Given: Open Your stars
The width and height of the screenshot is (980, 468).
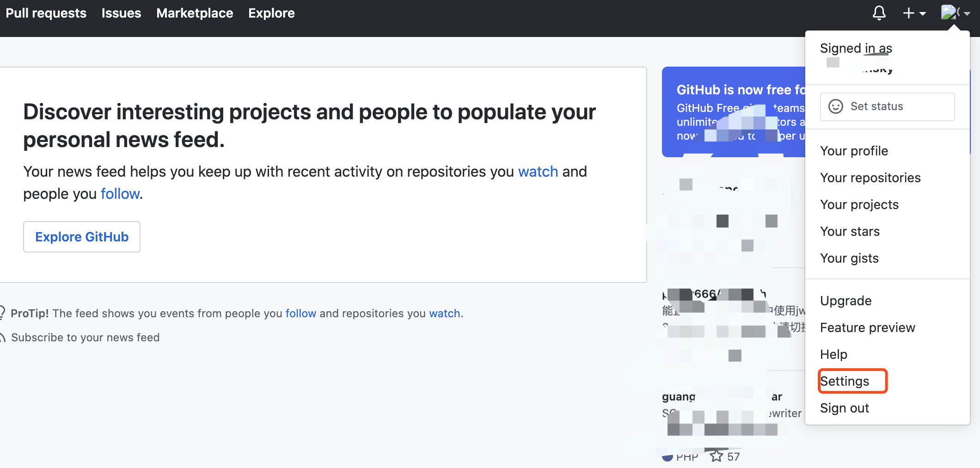Looking at the screenshot, I should coord(850,231).
